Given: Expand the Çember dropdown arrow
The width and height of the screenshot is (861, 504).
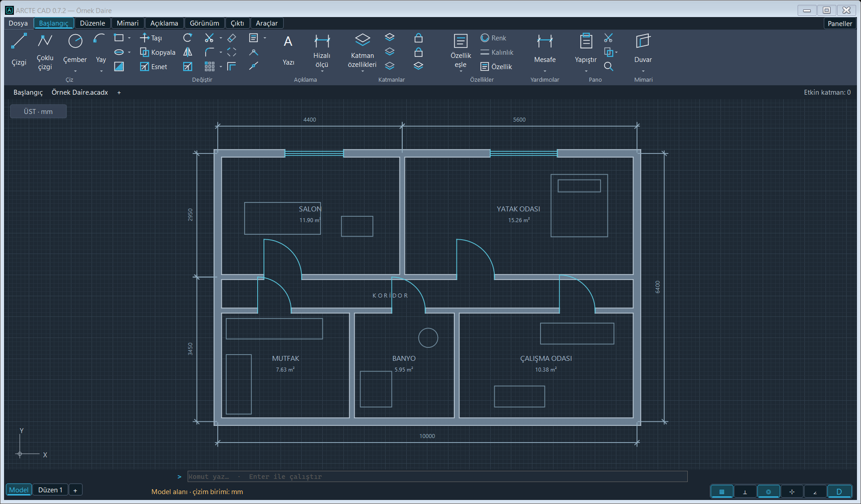Looking at the screenshot, I should pos(75,71).
